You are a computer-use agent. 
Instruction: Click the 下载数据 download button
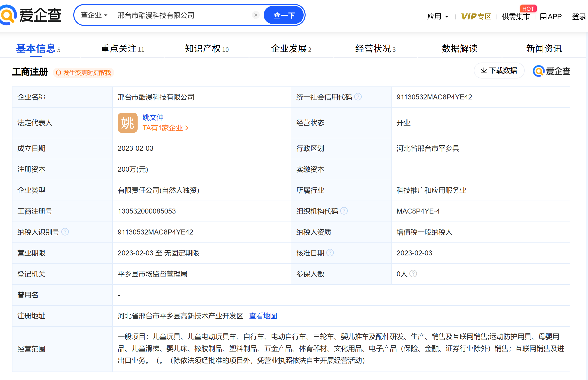[x=499, y=71]
